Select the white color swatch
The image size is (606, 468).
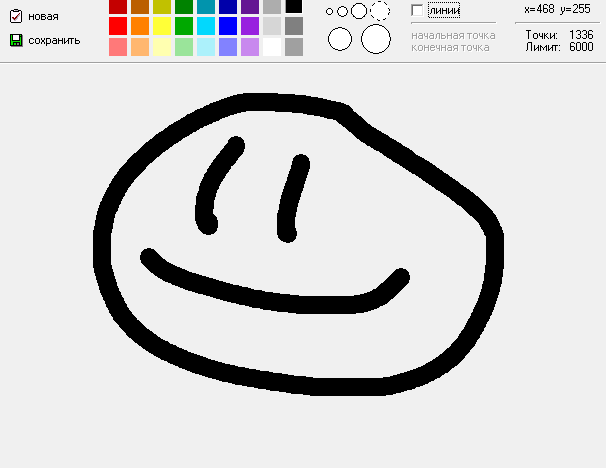[272, 47]
